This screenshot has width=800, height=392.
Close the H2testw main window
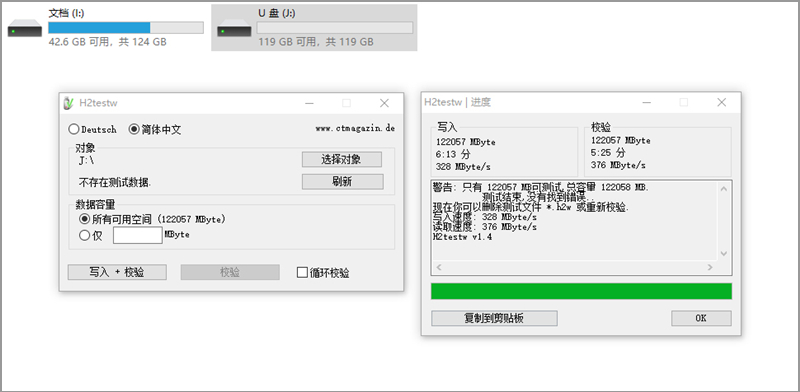[384, 103]
